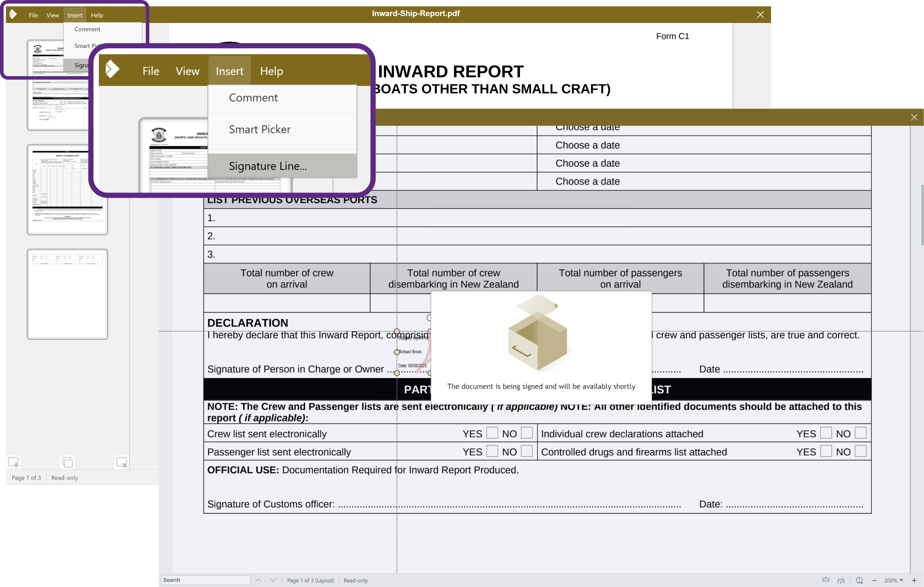Click the delete page icon in sidebar
The height and width of the screenshot is (587, 924).
(x=122, y=462)
